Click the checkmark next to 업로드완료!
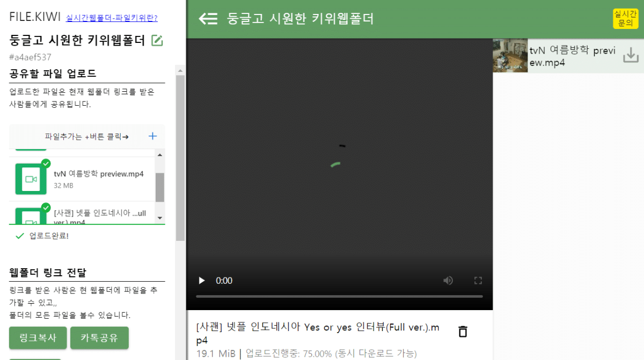644x360 pixels. tap(20, 236)
